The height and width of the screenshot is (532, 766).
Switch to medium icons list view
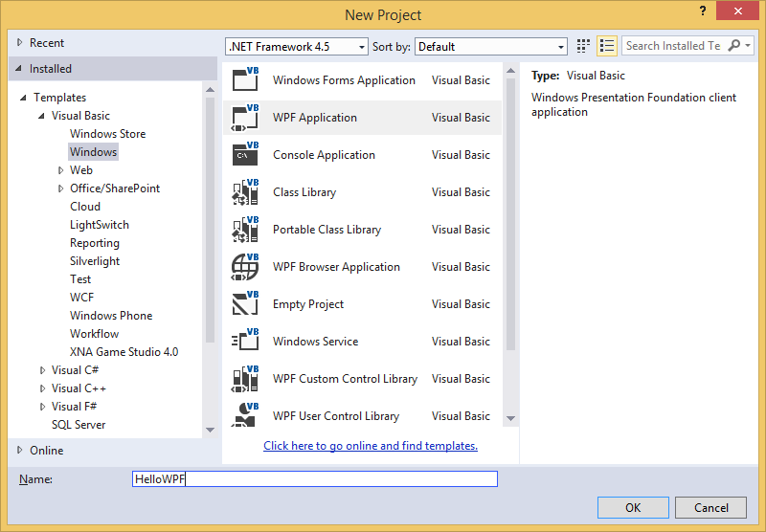click(607, 46)
